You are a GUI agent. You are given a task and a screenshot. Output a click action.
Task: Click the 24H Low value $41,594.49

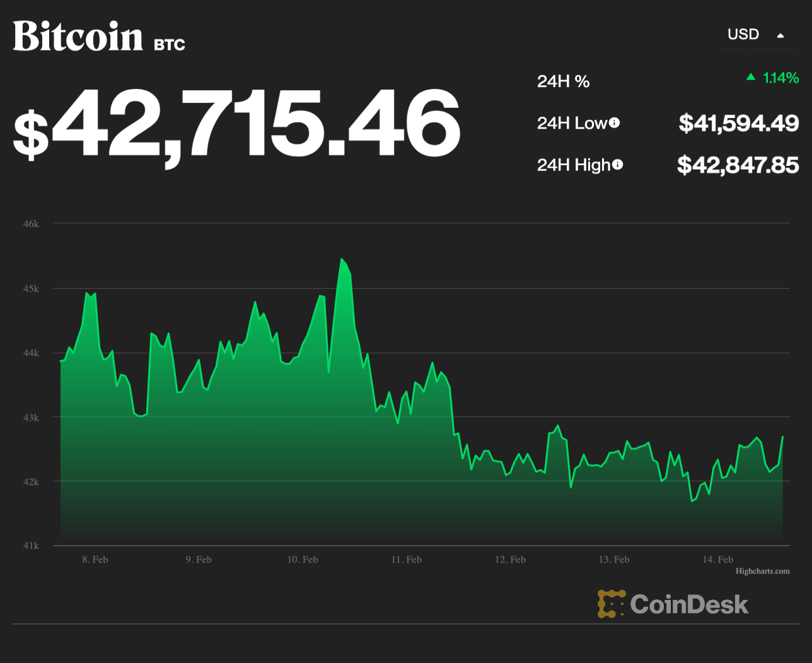(x=738, y=123)
